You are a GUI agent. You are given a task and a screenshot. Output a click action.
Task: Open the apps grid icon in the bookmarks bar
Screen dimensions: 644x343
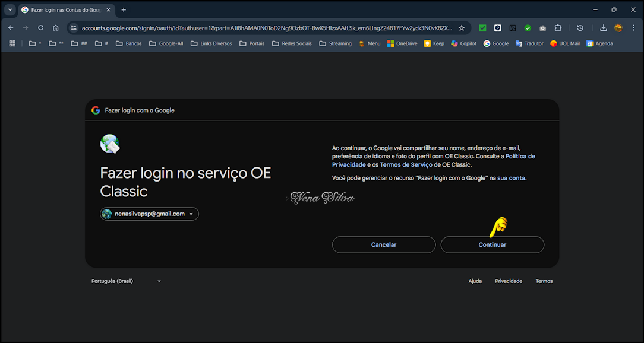(x=12, y=43)
